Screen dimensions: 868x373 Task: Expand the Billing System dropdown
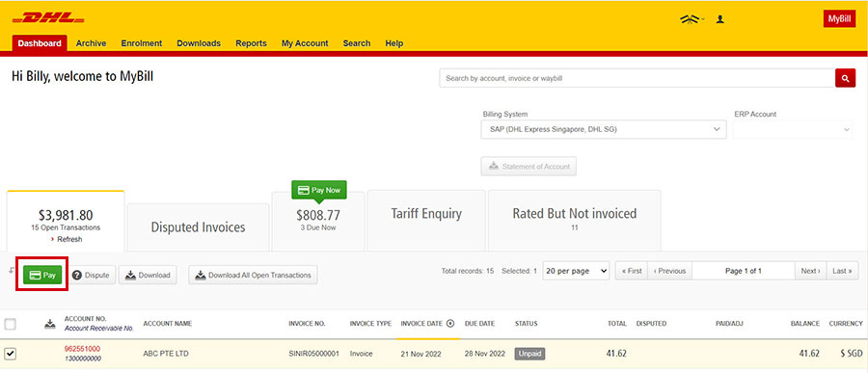coord(604,129)
